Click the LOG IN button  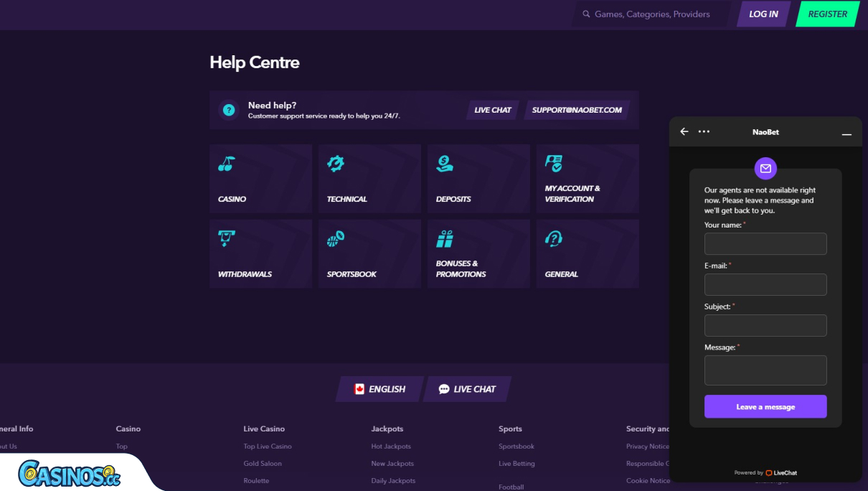click(763, 14)
